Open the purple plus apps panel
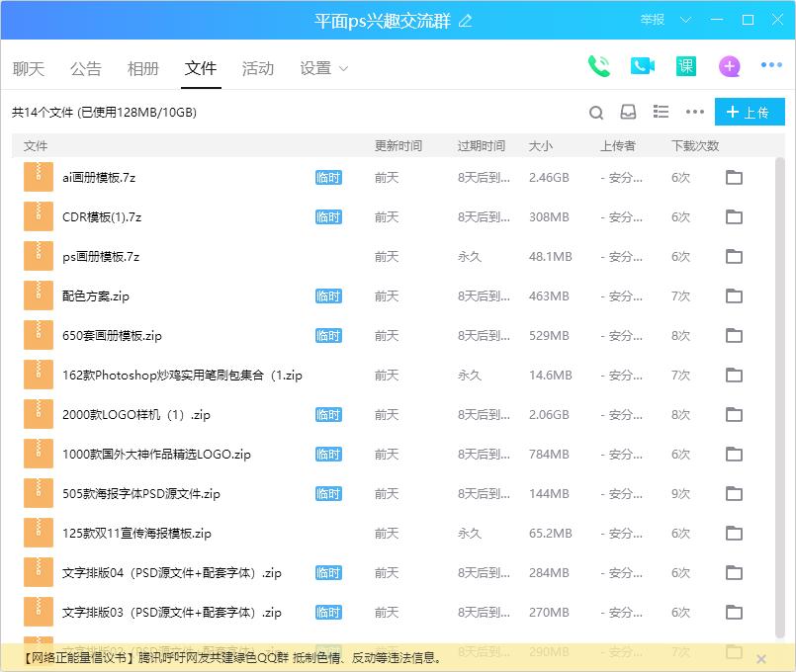Viewport: 796px width, 672px height. click(x=728, y=65)
